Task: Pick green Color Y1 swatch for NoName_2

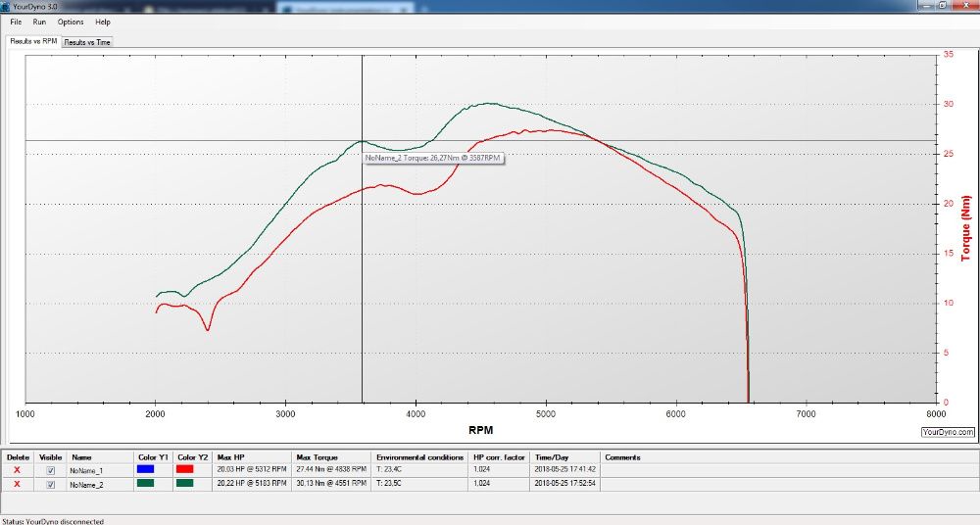Action: tap(146, 483)
